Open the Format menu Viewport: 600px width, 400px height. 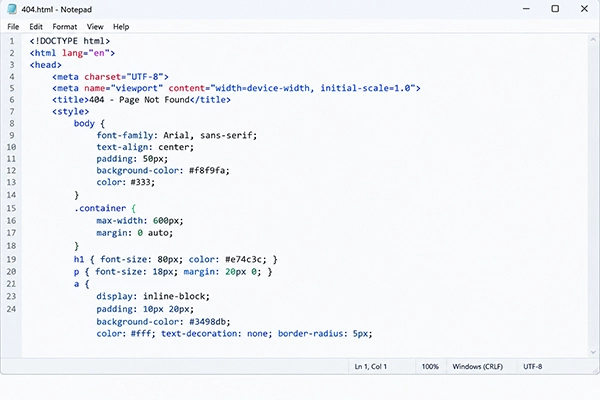point(65,27)
